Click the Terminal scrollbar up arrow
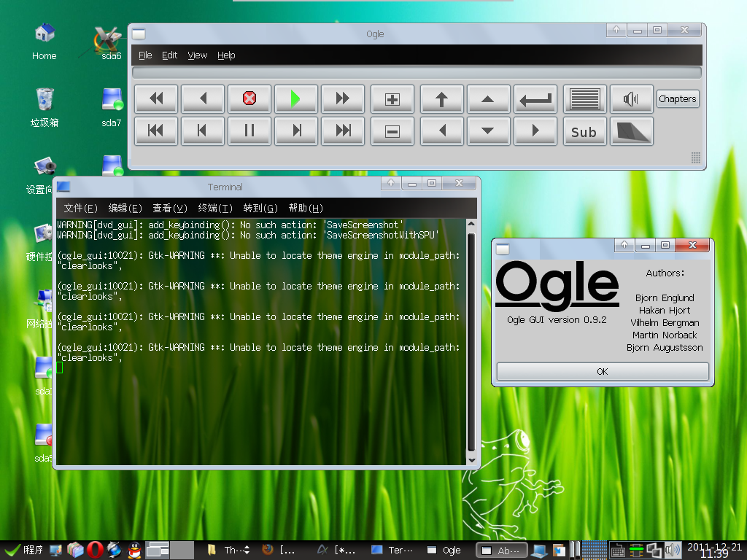This screenshot has width=747, height=560. pos(472,223)
